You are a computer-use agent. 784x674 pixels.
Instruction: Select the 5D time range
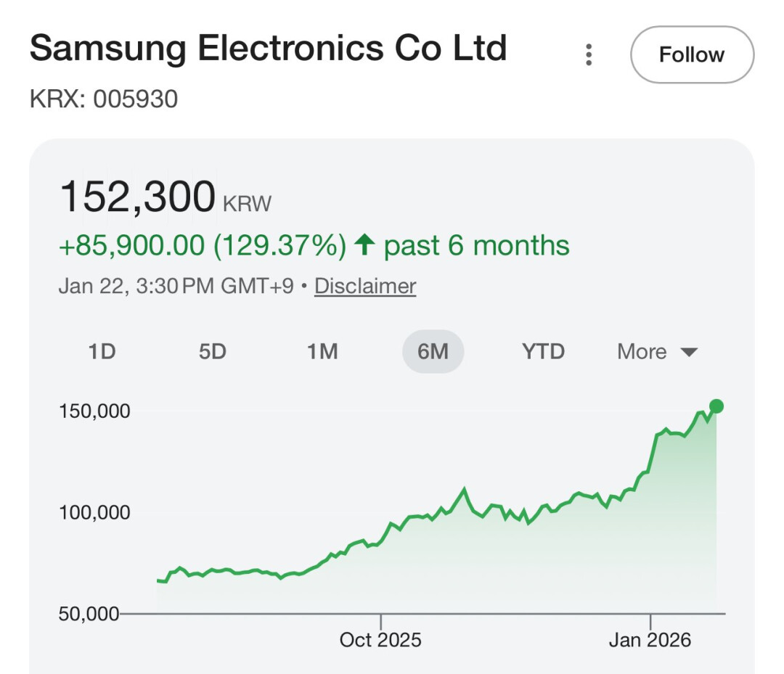213,352
